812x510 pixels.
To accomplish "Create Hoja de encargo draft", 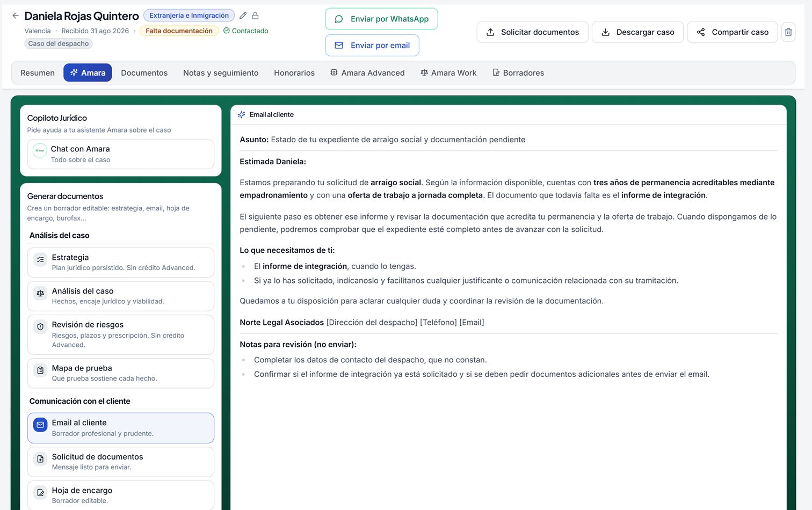I will (121, 495).
